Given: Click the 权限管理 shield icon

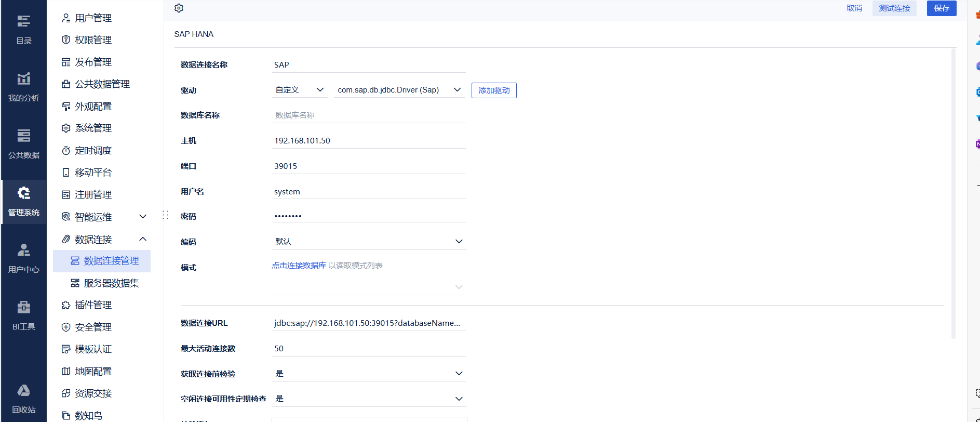Looking at the screenshot, I should tap(66, 40).
